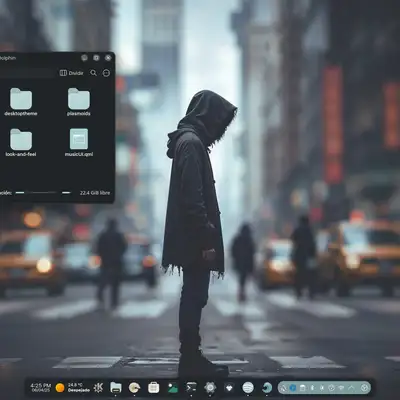Click the musicUI.qml file name
This screenshot has width=400, height=400.
click(x=79, y=154)
